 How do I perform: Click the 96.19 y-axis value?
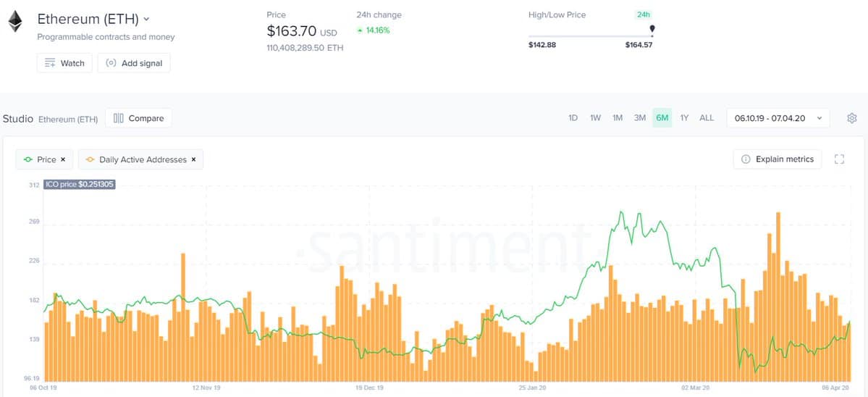pos(31,379)
